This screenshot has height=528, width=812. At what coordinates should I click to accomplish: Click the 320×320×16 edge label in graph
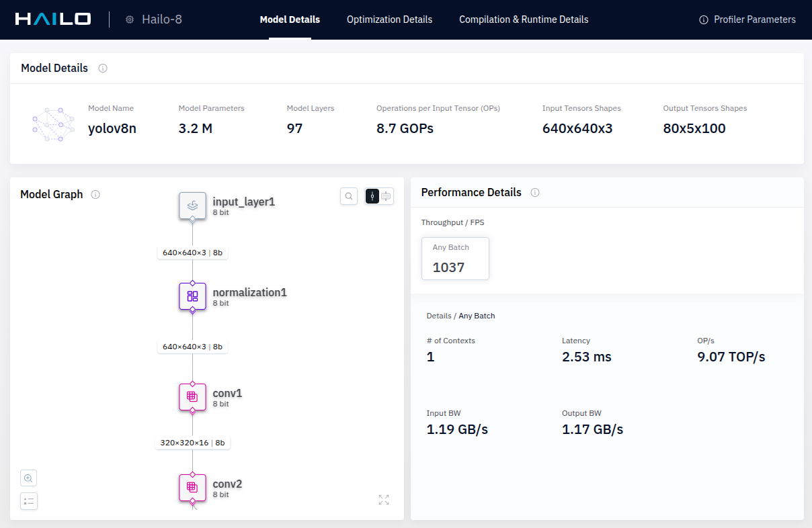[x=192, y=443]
